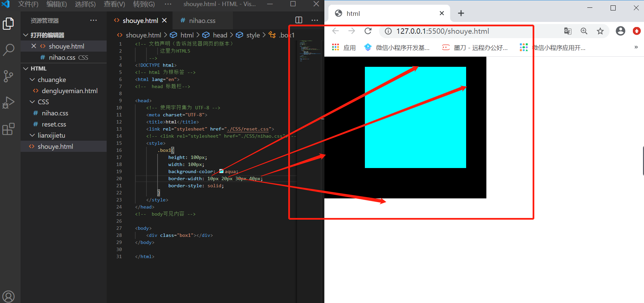Go forward in the browser
Screen dimensions: 644x303
pos(352,31)
